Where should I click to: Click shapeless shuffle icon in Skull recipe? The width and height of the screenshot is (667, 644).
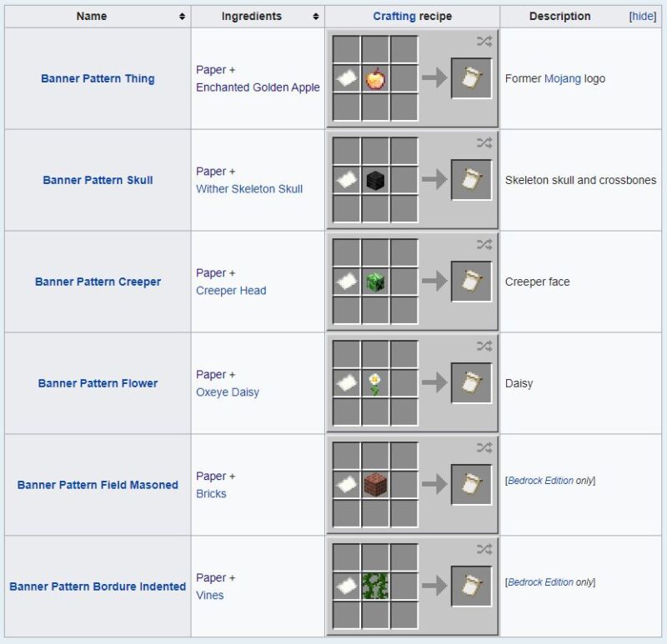484,142
